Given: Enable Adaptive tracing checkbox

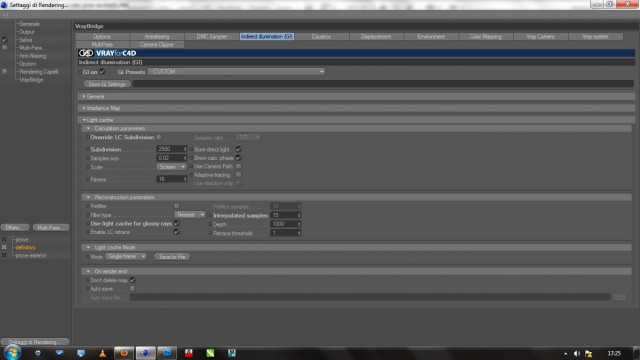Looking at the screenshot, I should pyautogui.click(x=238, y=175).
